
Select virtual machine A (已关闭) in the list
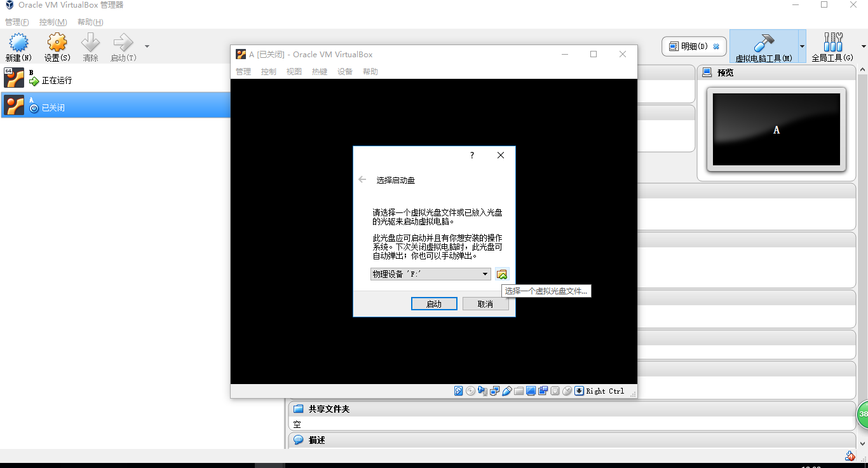(115, 104)
